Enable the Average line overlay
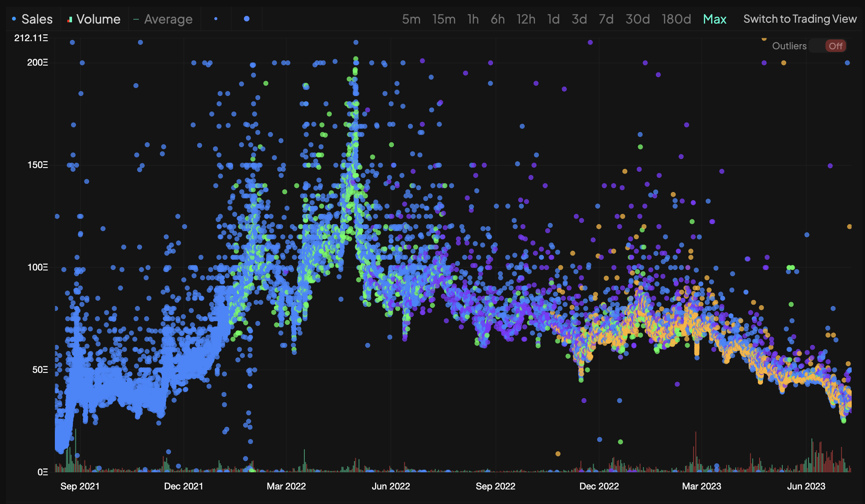Screen dimensions: 865x504 (163, 19)
